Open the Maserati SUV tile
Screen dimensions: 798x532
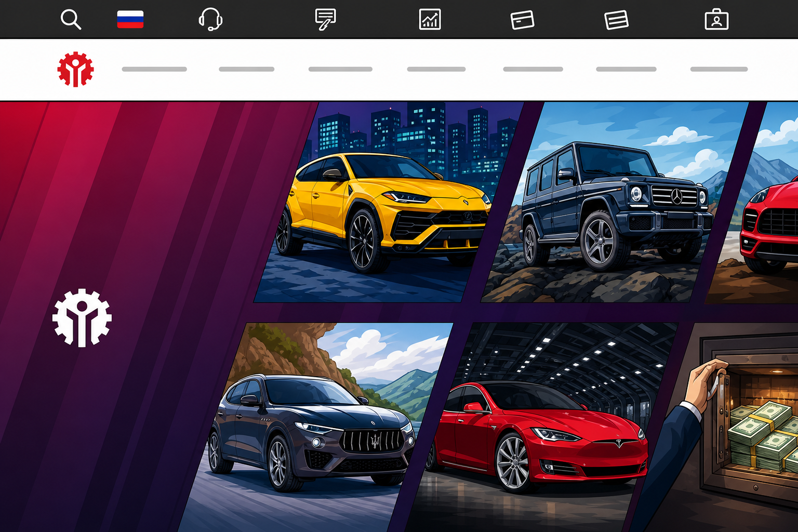click(316, 427)
